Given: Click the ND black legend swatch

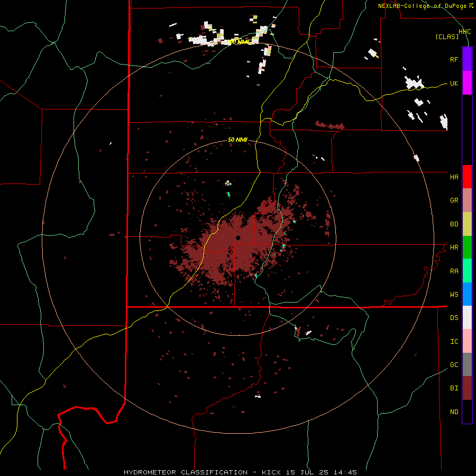Looking at the screenshot, I should pyautogui.click(x=467, y=411).
